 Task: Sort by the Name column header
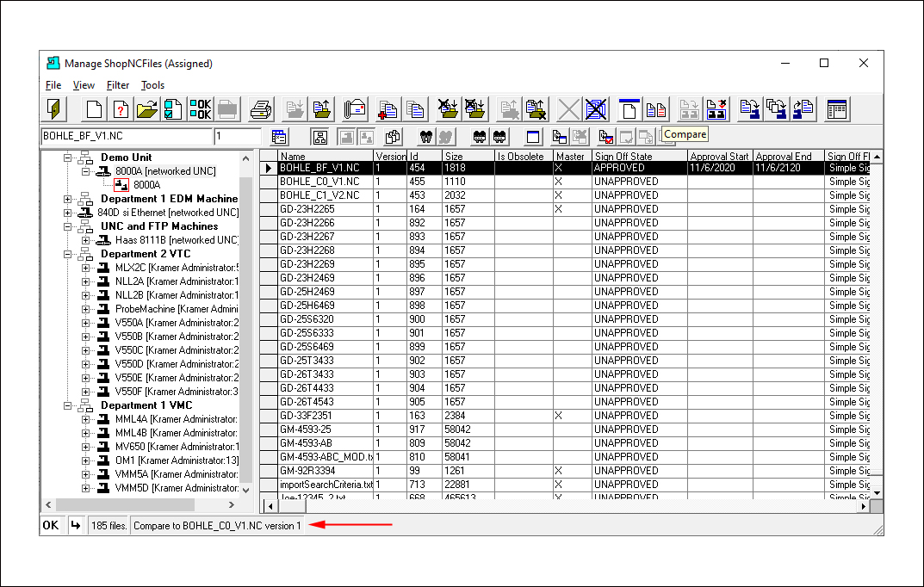point(326,156)
